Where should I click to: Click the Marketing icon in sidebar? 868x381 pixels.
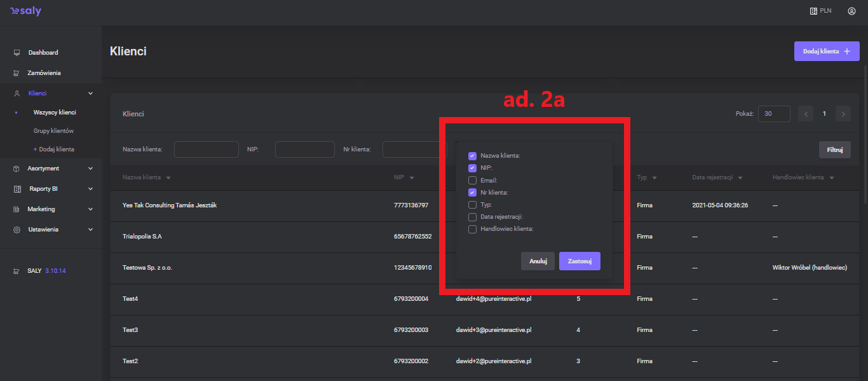(17, 209)
